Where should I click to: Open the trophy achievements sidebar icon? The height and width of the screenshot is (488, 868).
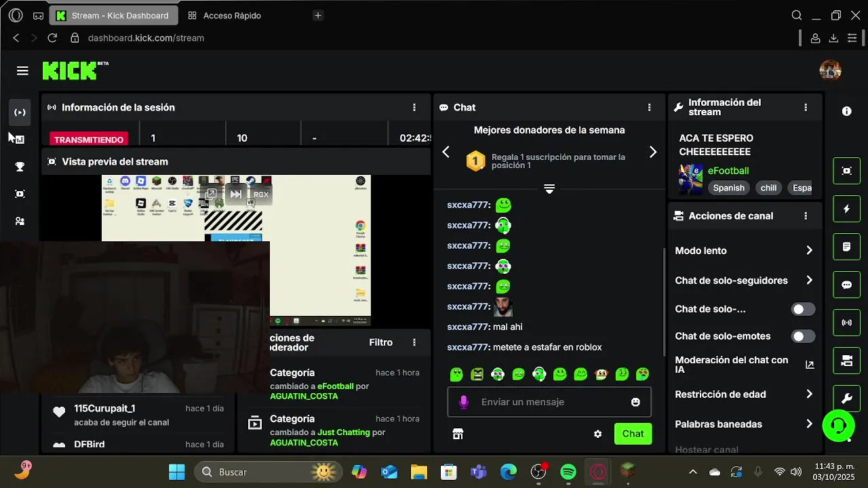point(20,167)
